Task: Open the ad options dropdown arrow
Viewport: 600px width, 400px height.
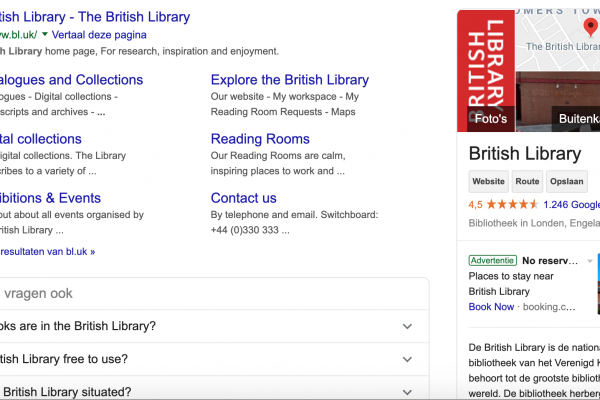Action: pyautogui.click(x=591, y=261)
